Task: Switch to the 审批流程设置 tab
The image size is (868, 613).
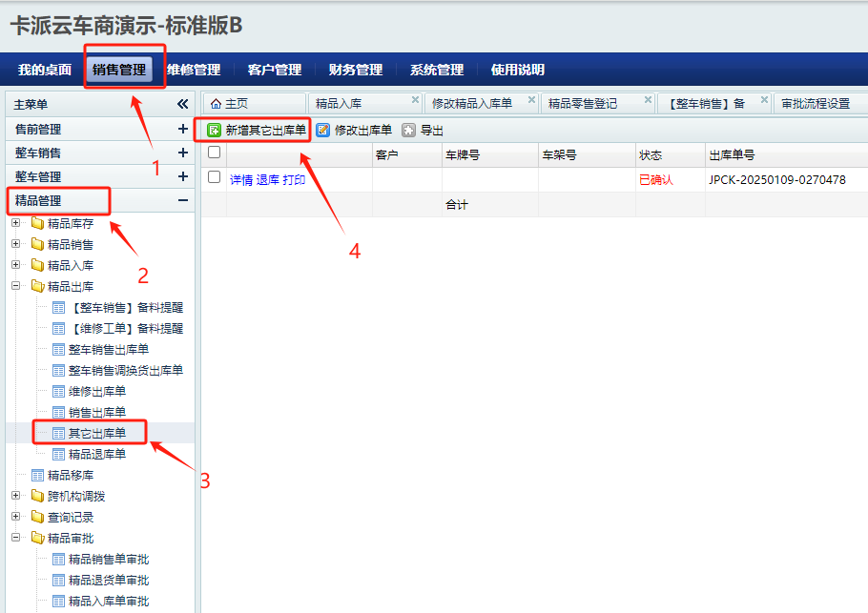Action: [816, 103]
